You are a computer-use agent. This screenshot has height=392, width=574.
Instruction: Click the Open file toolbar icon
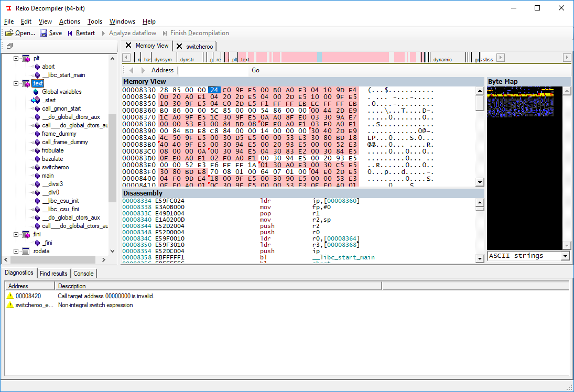pyautogui.click(x=9, y=33)
